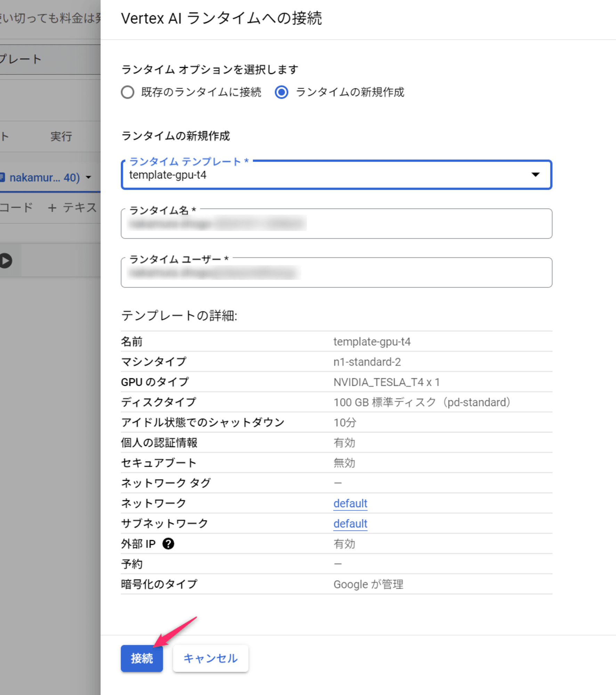
Task: Click the 外部 IP help question icon
Action: pyautogui.click(x=168, y=543)
